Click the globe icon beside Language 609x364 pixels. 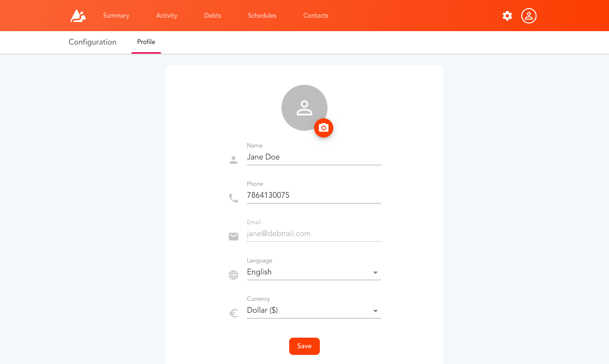tap(234, 274)
